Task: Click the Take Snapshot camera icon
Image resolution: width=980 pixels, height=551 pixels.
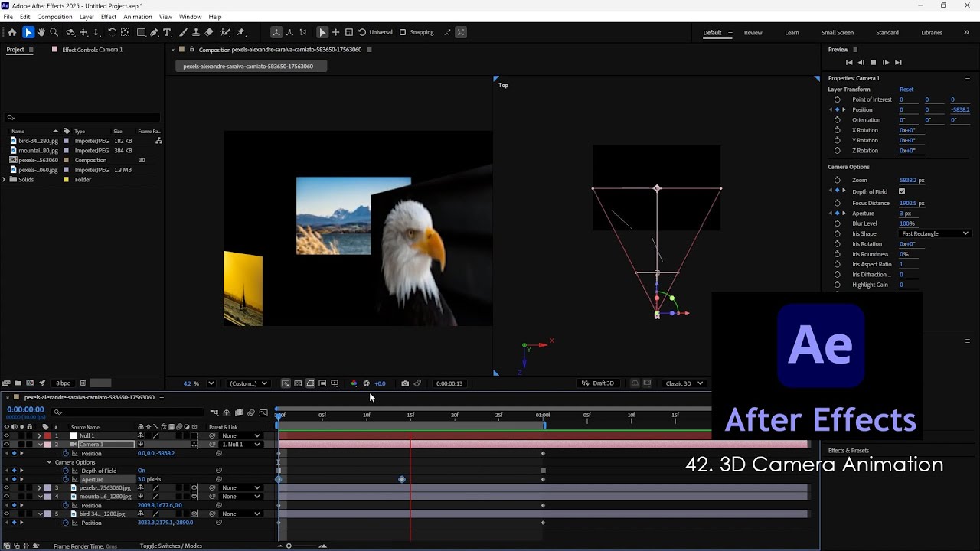Action: pyautogui.click(x=405, y=383)
